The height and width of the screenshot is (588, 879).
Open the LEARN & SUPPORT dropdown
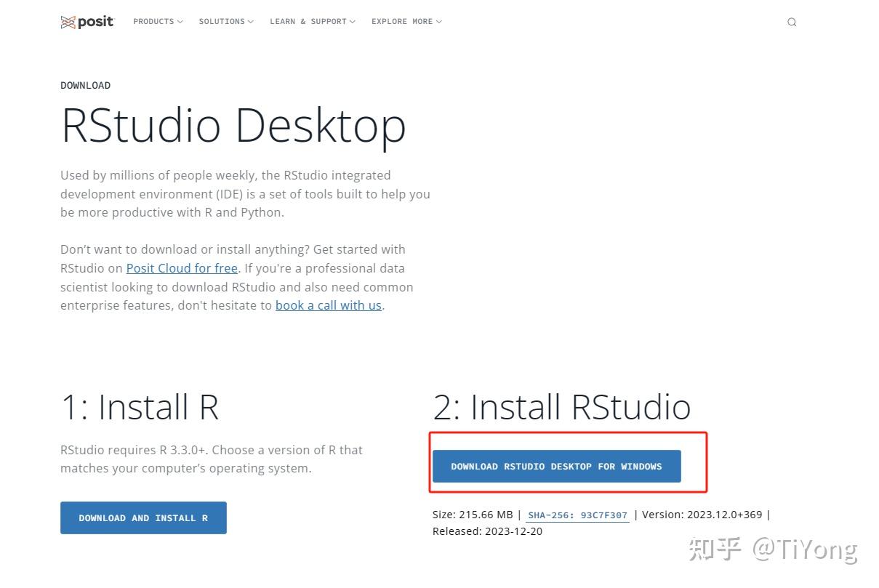308,22
